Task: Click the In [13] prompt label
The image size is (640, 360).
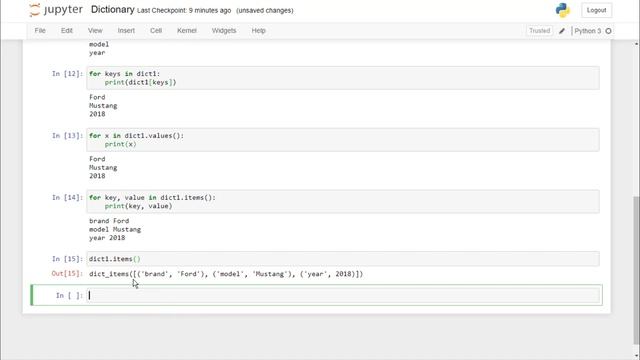Action: (x=67, y=136)
